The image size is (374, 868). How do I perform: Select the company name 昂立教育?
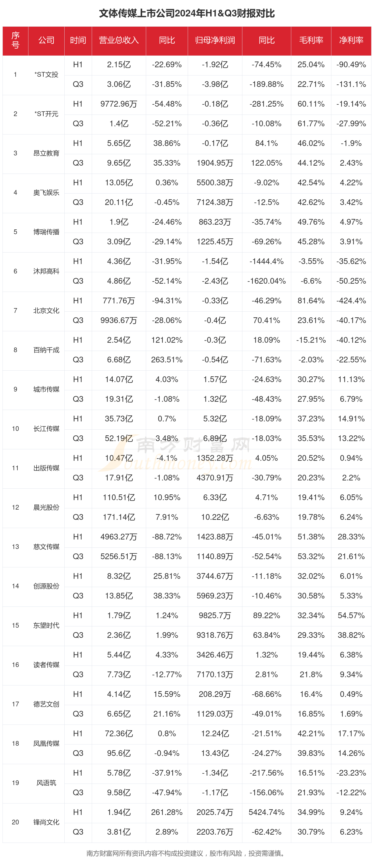click(x=46, y=153)
